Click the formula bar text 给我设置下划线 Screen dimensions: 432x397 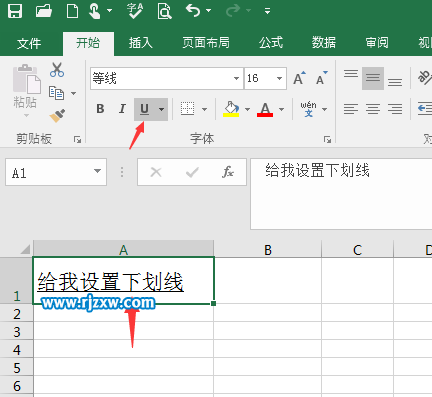[317, 170]
